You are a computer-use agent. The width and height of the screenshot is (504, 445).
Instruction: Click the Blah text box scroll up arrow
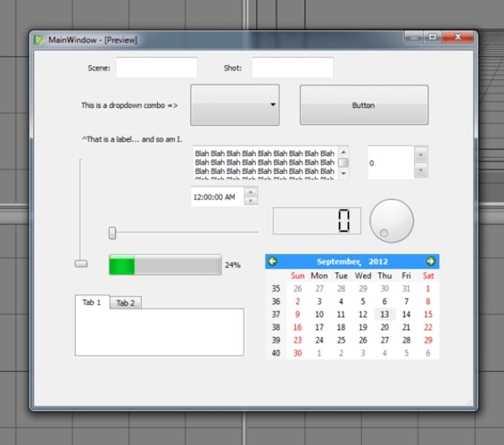point(343,153)
